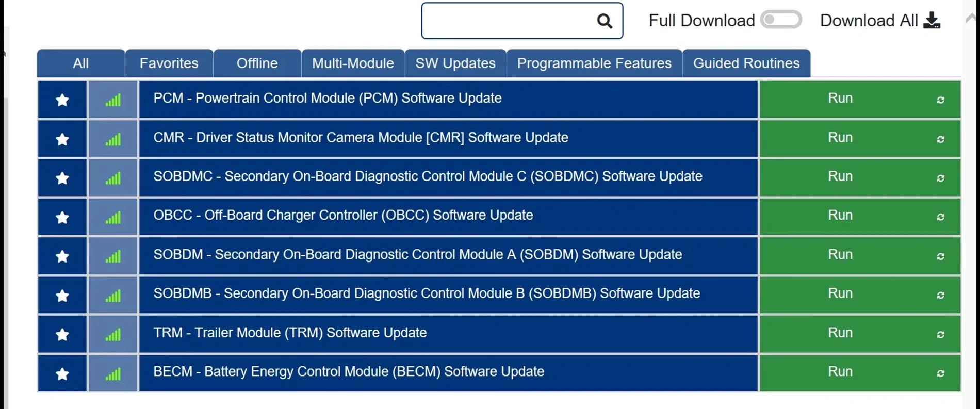Open the Programmable Features tab
Image resolution: width=980 pixels, height=409 pixels.
pyautogui.click(x=594, y=63)
